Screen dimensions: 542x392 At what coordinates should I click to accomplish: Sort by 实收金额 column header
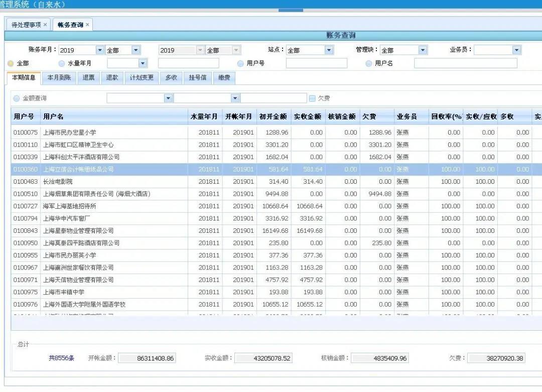pyautogui.click(x=307, y=116)
